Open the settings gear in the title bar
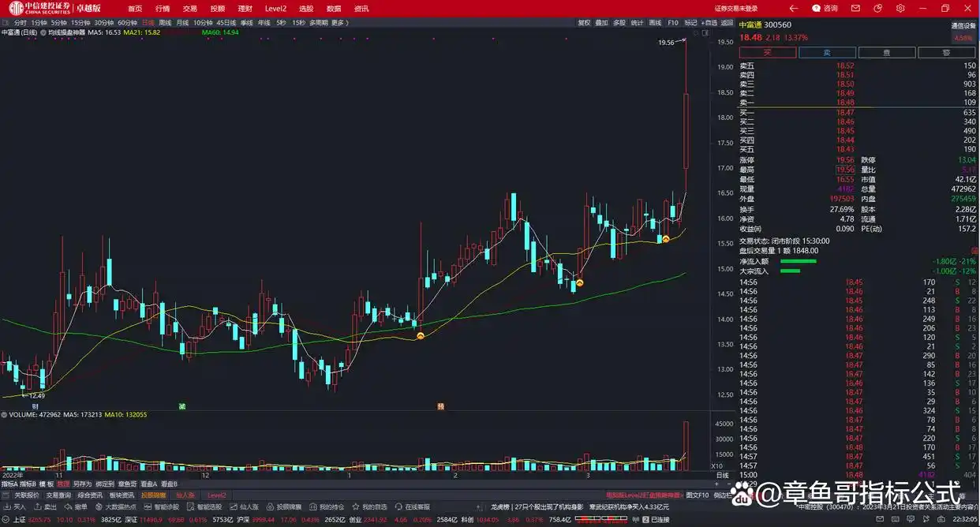 coord(900,8)
